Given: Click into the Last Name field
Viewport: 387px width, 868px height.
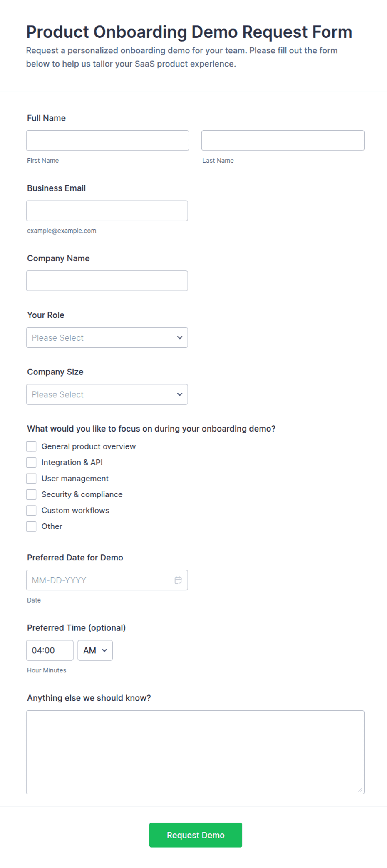Looking at the screenshot, I should coord(283,141).
